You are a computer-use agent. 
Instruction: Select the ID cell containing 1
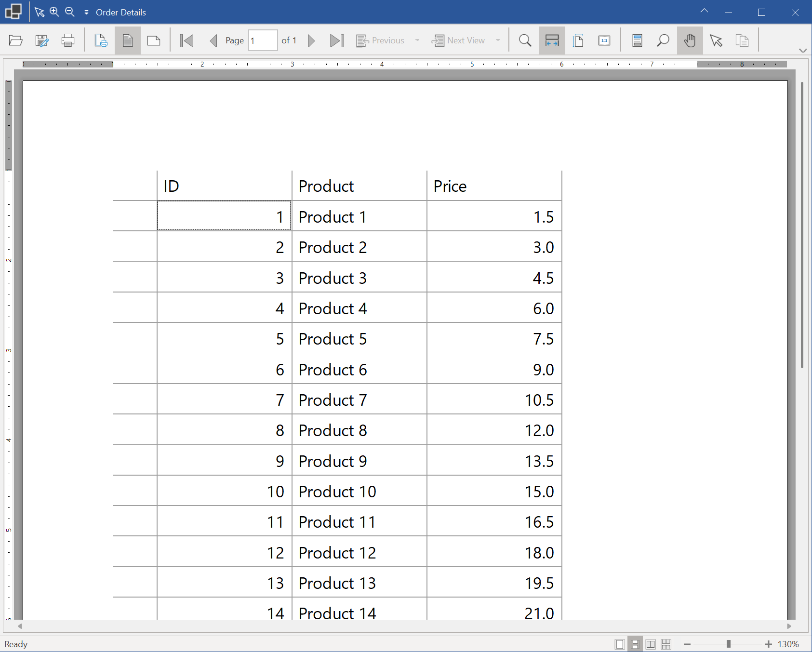(x=224, y=216)
